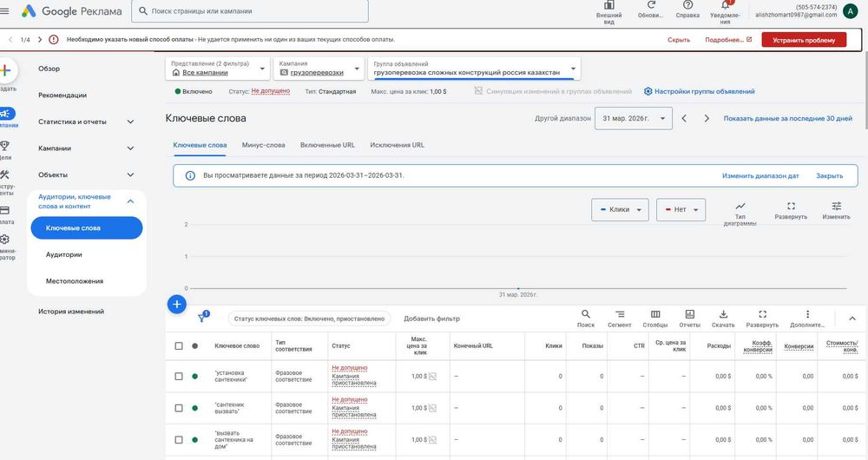Open the date 31 мар. 2026 dropdown
Viewport: 868px width, 460px height.
[x=634, y=118]
